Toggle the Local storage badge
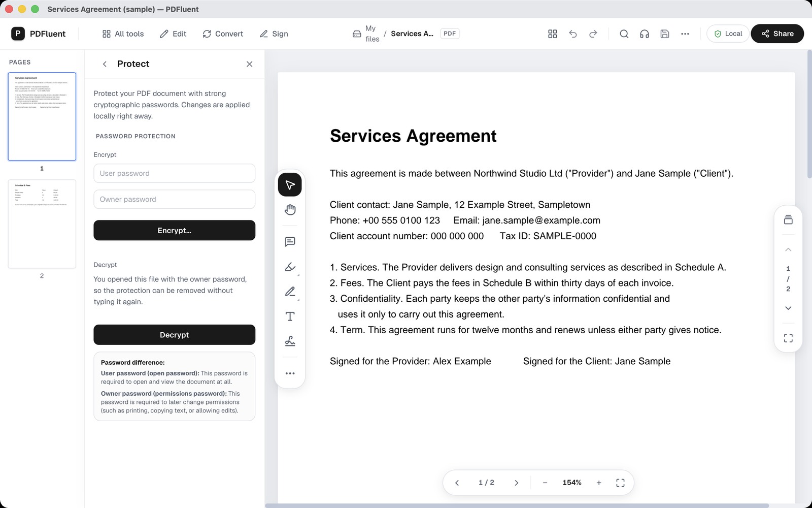 (x=728, y=34)
